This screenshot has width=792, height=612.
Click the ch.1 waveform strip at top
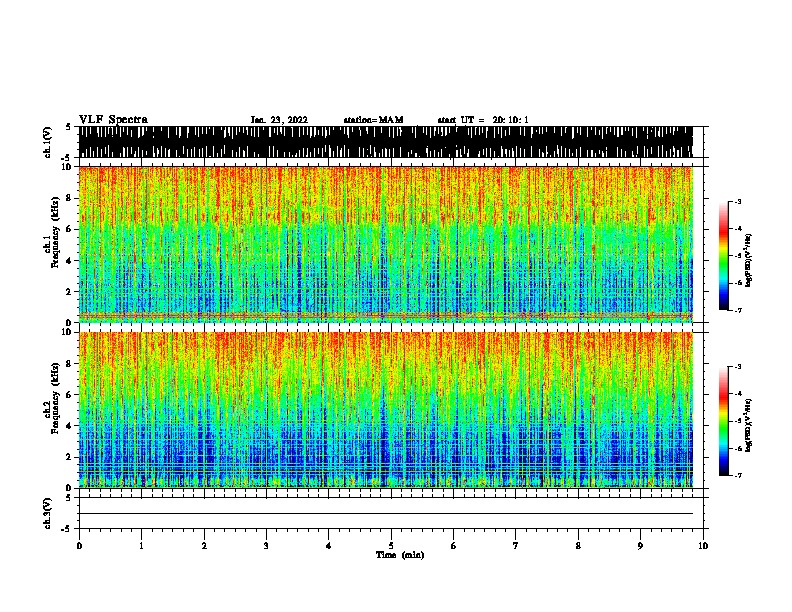tap(385, 142)
